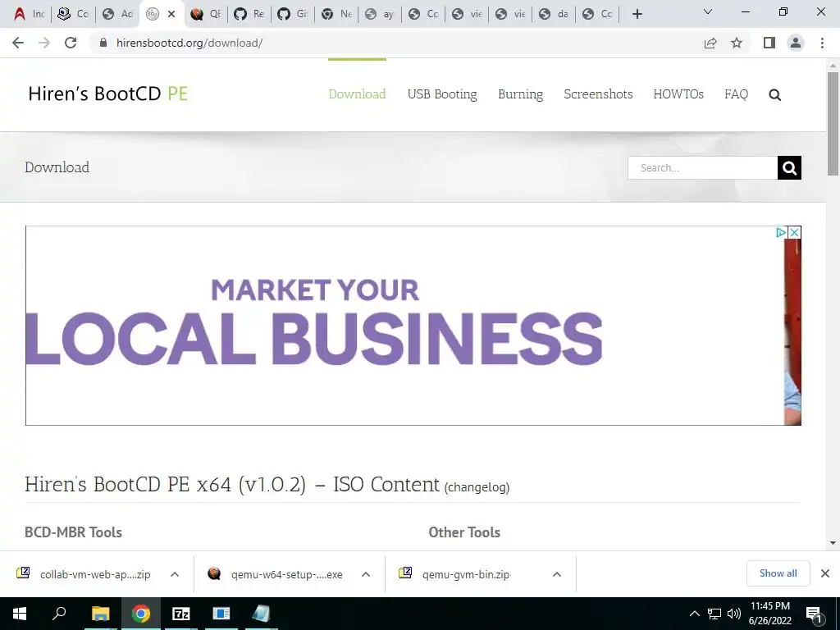Click the taskbar clock showing 11:45 PM

pyautogui.click(x=769, y=614)
